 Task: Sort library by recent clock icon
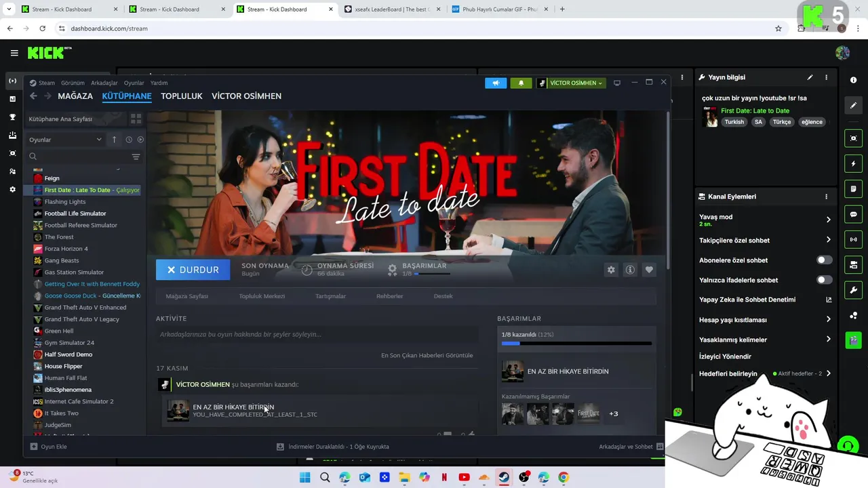[128, 140]
